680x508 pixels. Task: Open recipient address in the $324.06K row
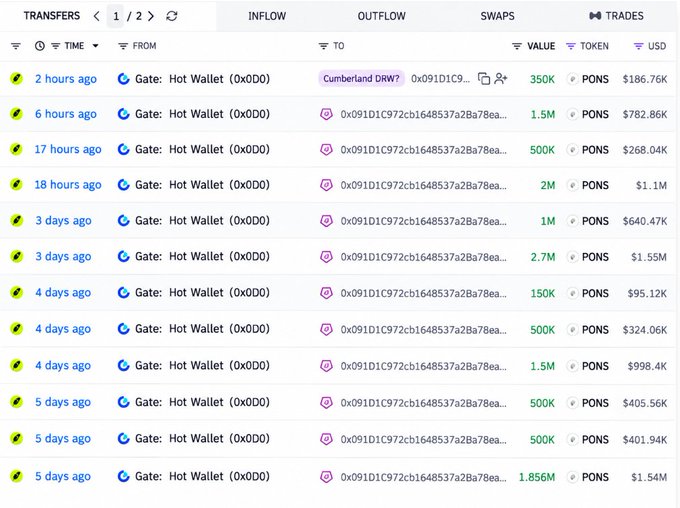tap(423, 330)
